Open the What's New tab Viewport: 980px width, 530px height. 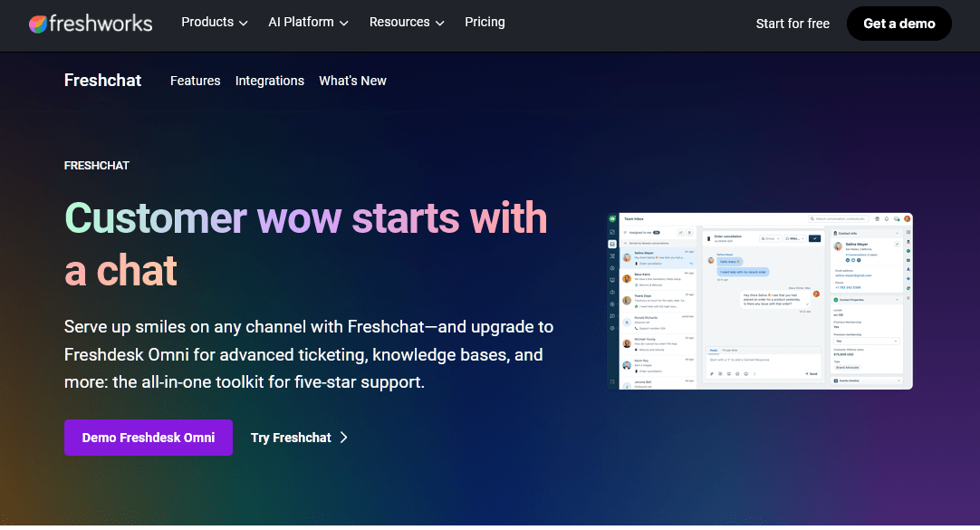point(352,81)
